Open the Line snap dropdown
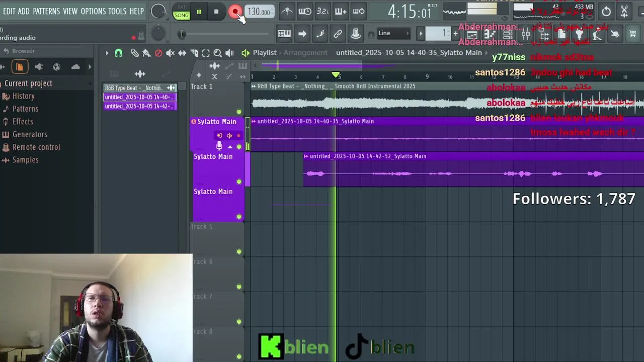The width and height of the screenshot is (644, 362). coord(394,33)
